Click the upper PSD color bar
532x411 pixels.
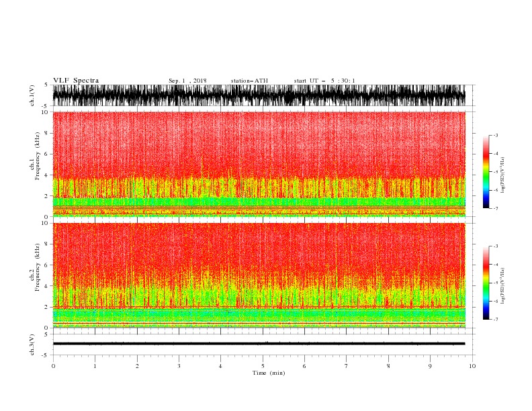click(486, 172)
